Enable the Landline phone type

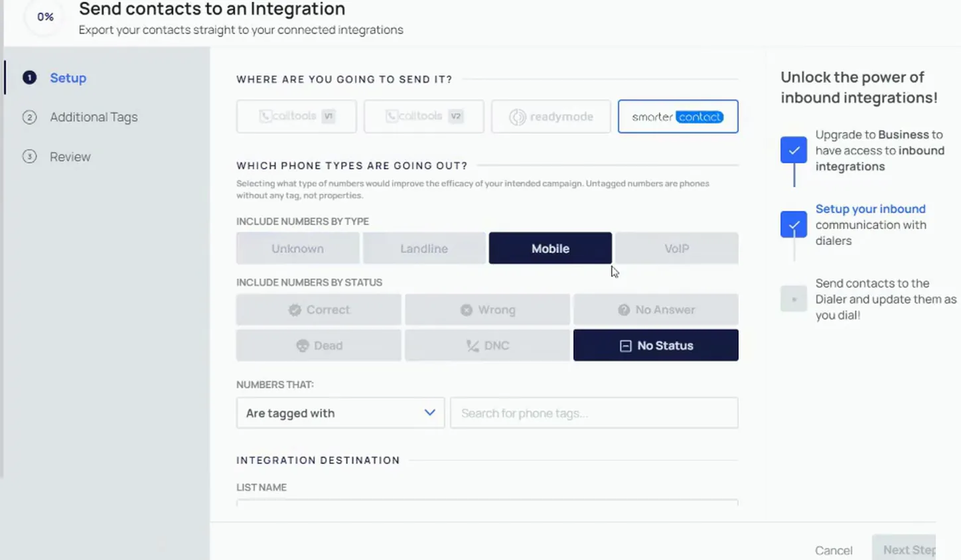click(424, 248)
